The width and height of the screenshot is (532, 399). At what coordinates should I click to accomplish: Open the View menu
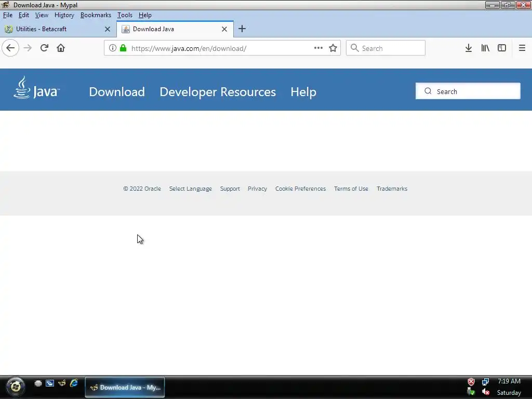click(42, 15)
